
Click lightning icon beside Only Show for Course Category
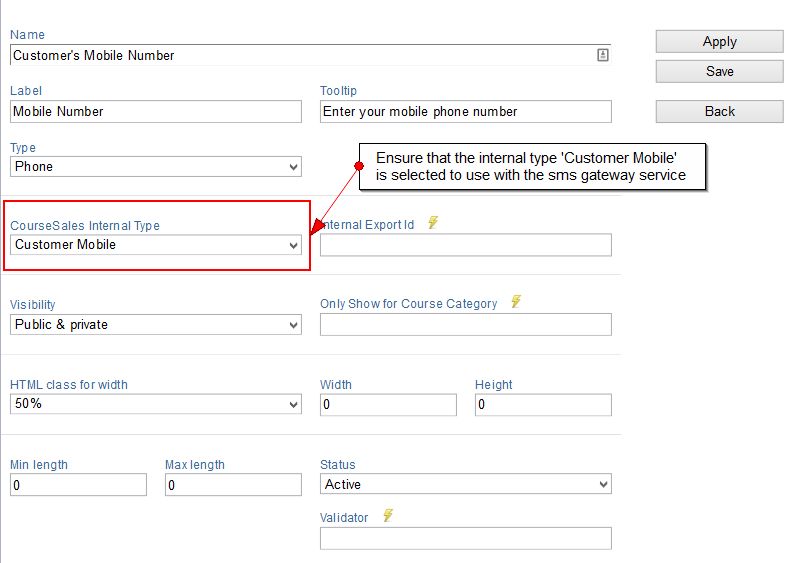point(516,301)
